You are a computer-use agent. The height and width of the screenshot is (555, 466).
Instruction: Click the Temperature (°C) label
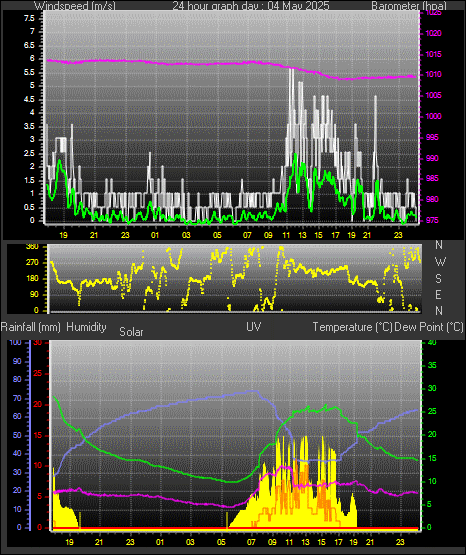point(352,327)
